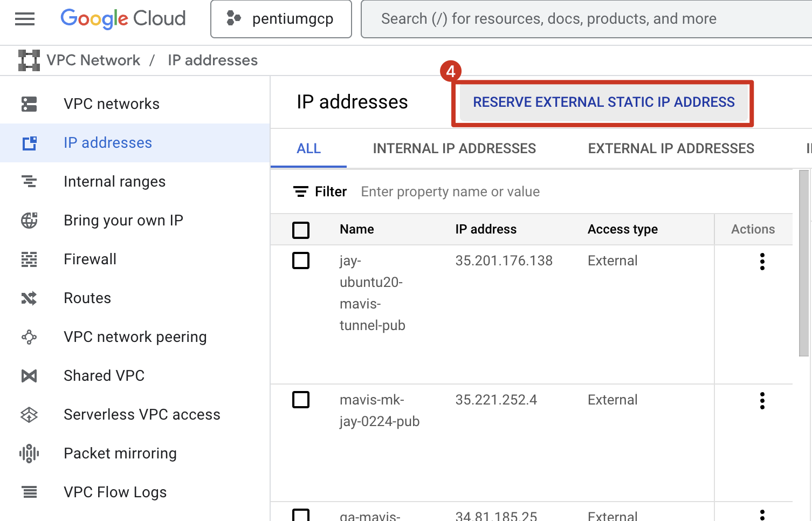This screenshot has width=812, height=521.
Task: Click the Filter list icon
Action: 300,191
